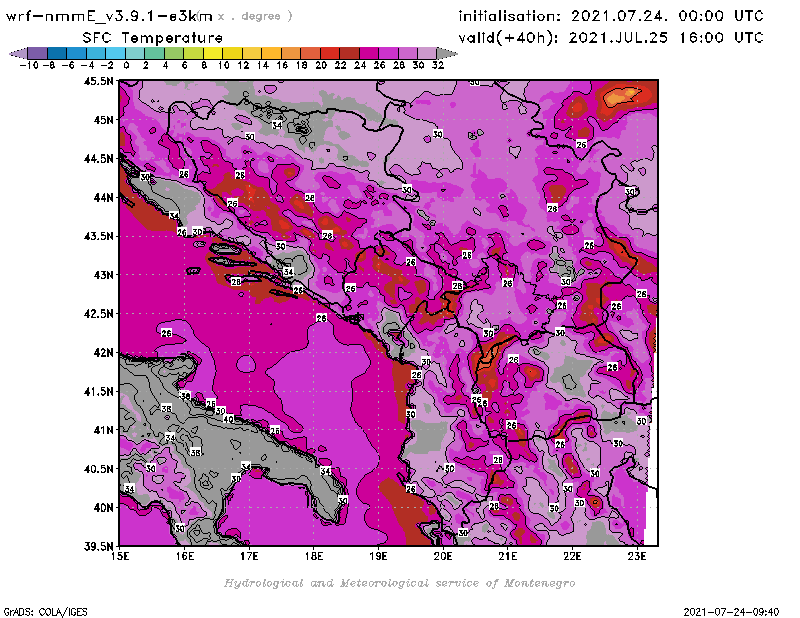Image resolution: width=800 pixels, height=618 pixels.
Task: Click the legend swatch between 14 and 16
Action: tap(271, 53)
